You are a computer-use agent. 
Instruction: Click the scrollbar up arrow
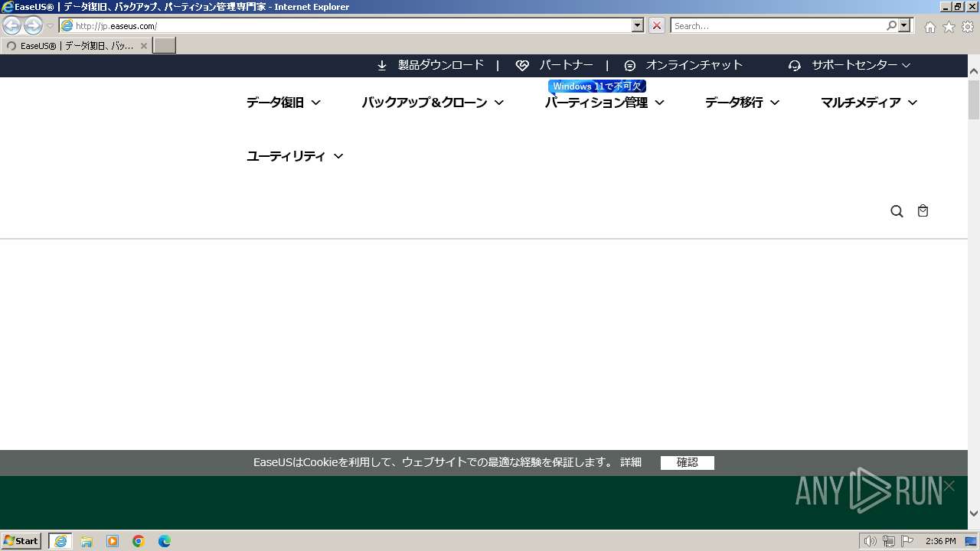pos(974,72)
